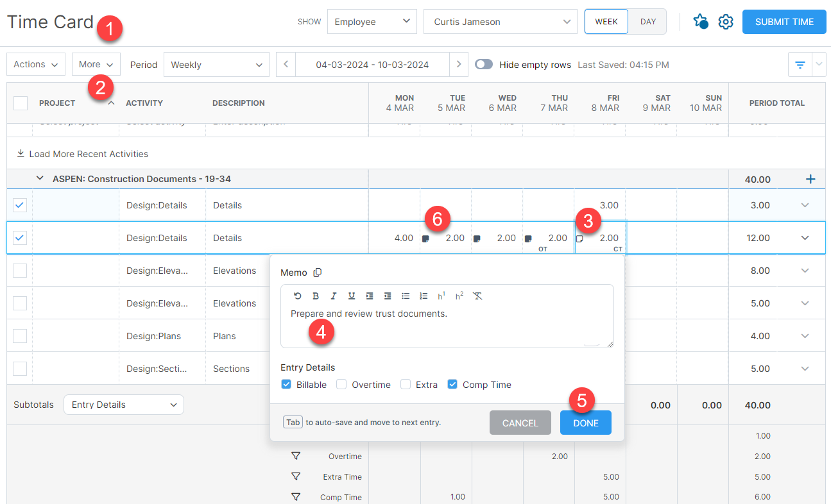Viewport: 831px width, 504px height.
Task: Click the SUBMIT TIME button
Action: point(784,21)
